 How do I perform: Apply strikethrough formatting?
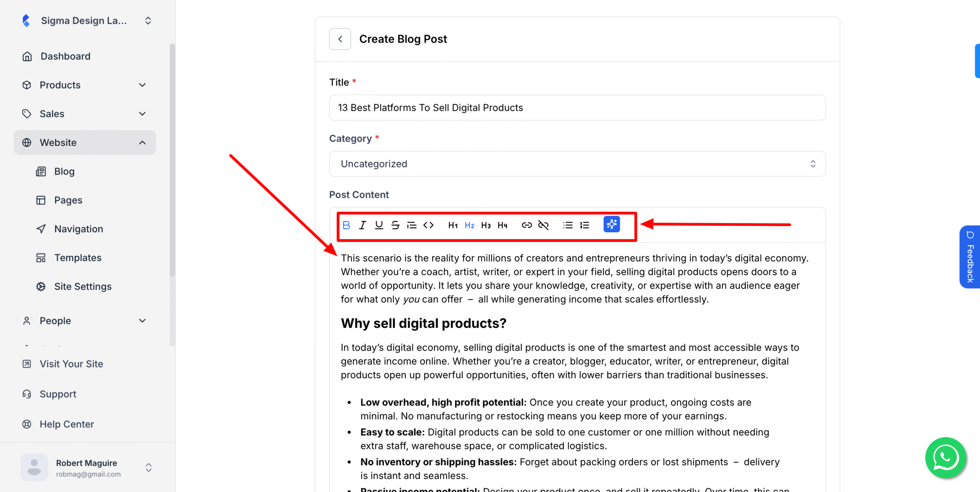[x=395, y=225]
